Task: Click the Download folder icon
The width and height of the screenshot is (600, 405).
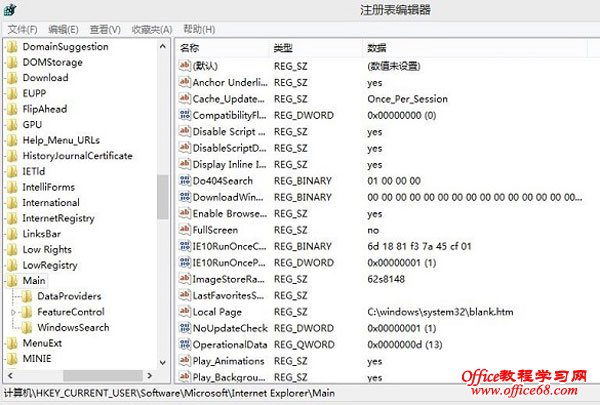Action: [12, 78]
